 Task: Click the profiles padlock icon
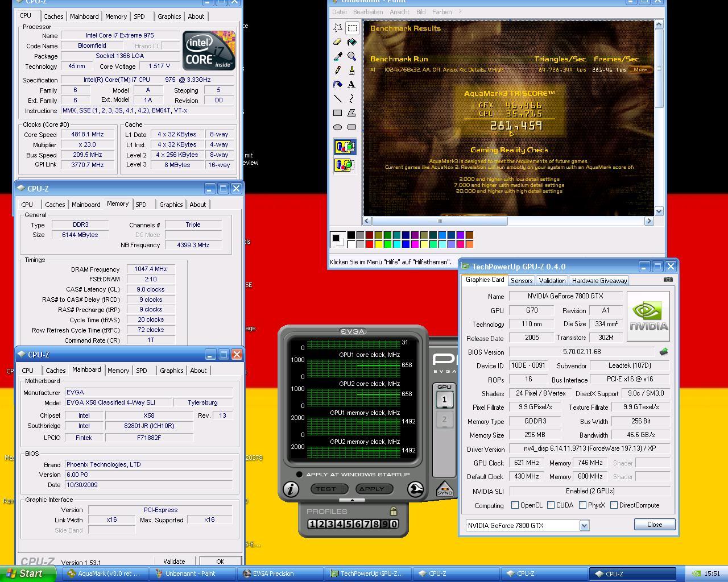pos(393,511)
